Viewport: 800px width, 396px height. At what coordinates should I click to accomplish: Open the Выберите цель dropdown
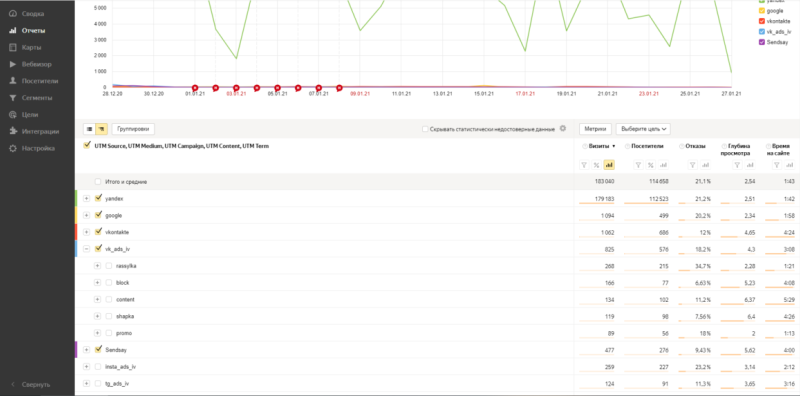coord(643,129)
